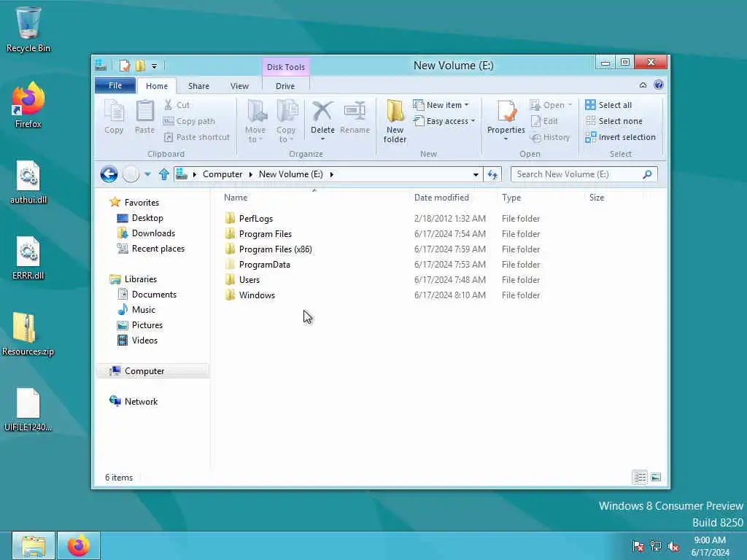Click the File Explorer taskbar icon

click(34, 545)
